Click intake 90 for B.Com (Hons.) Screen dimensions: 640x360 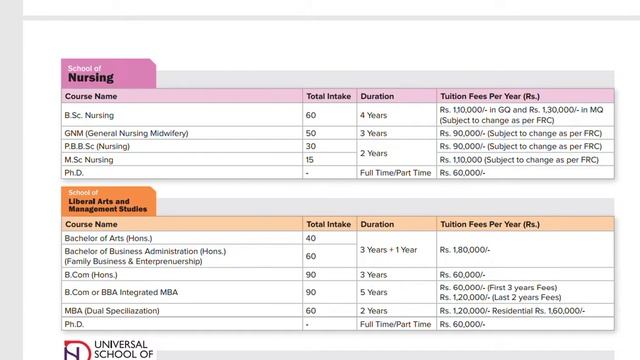(311, 275)
